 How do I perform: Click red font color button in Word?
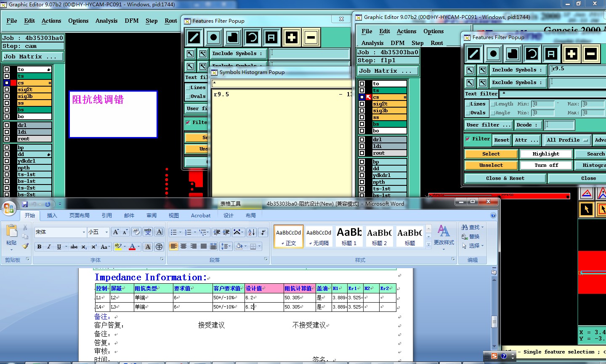[x=132, y=247]
